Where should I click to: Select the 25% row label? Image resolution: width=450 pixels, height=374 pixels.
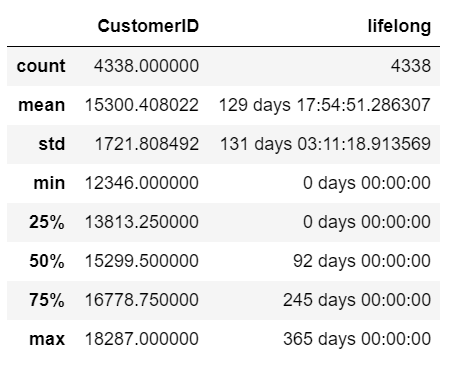tap(47, 222)
